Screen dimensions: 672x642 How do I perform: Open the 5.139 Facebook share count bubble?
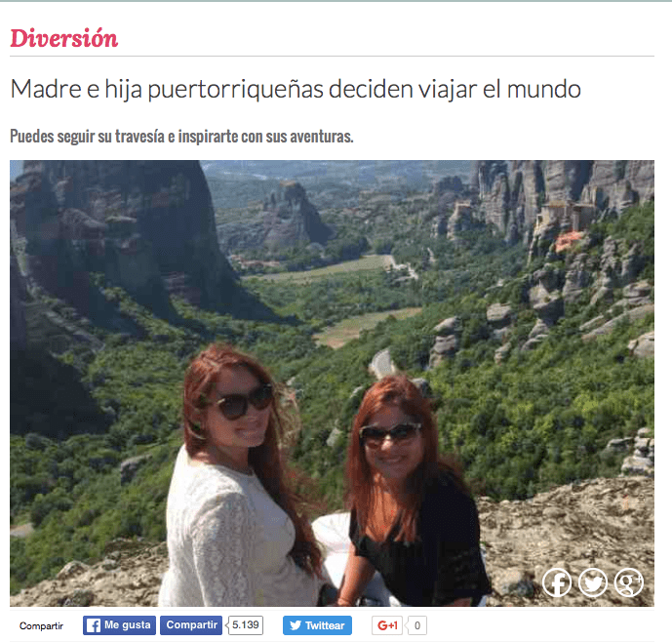point(245,625)
